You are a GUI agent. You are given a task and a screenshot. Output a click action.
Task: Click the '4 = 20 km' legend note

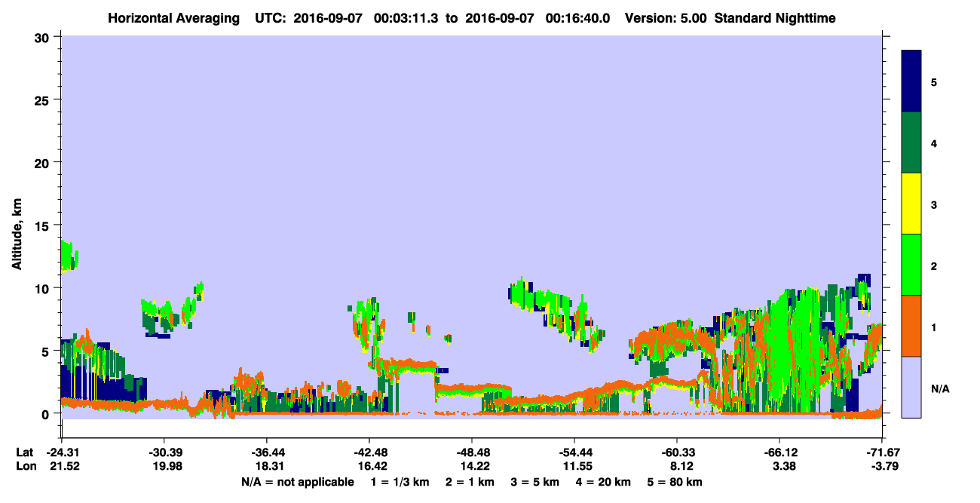pos(604,482)
